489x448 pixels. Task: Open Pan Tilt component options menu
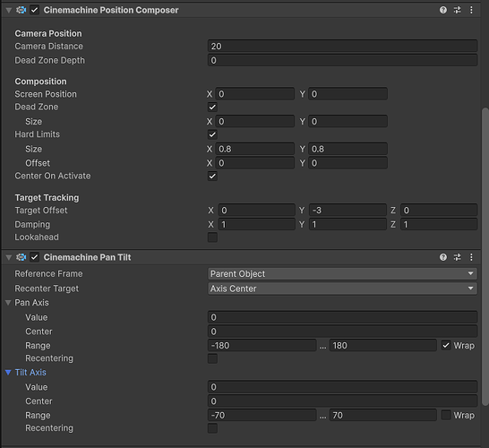(x=471, y=257)
